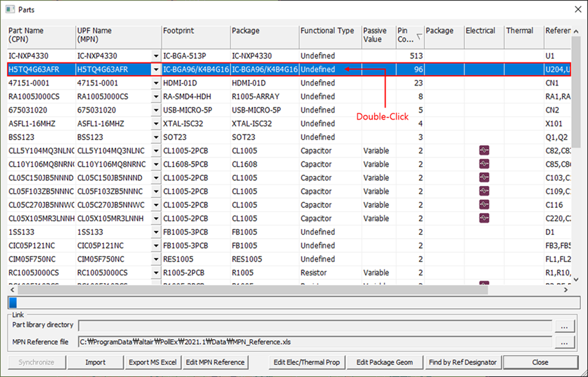Open UPF Name dropdown for IC-NXP4330

[155, 56]
